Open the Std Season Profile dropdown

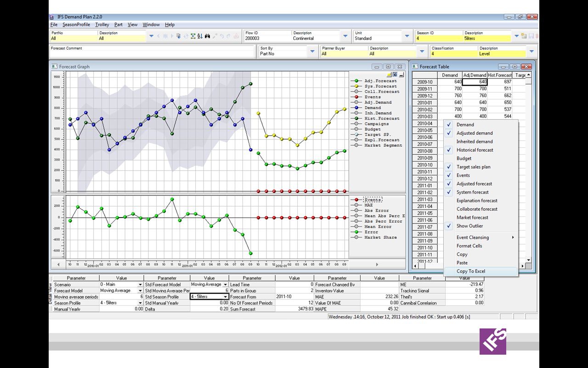tap(225, 297)
